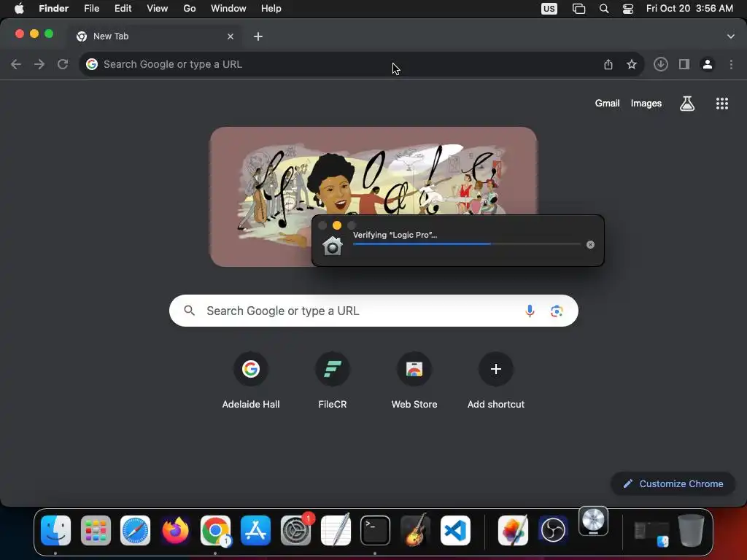Open Google Lens search by image icon
The width and height of the screenshot is (747, 560).
click(x=557, y=311)
